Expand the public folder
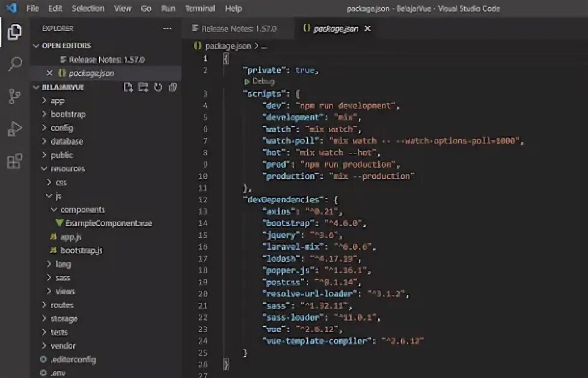The image size is (588, 378). (x=44, y=155)
